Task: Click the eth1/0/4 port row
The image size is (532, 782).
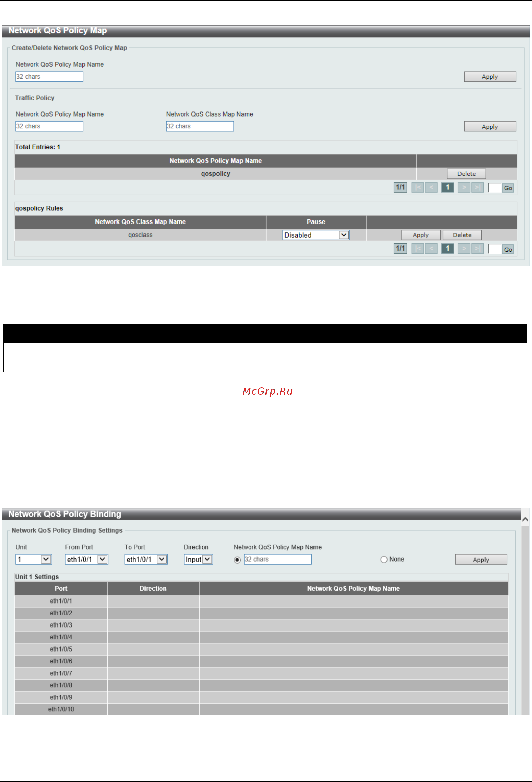Action: click(261, 637)
